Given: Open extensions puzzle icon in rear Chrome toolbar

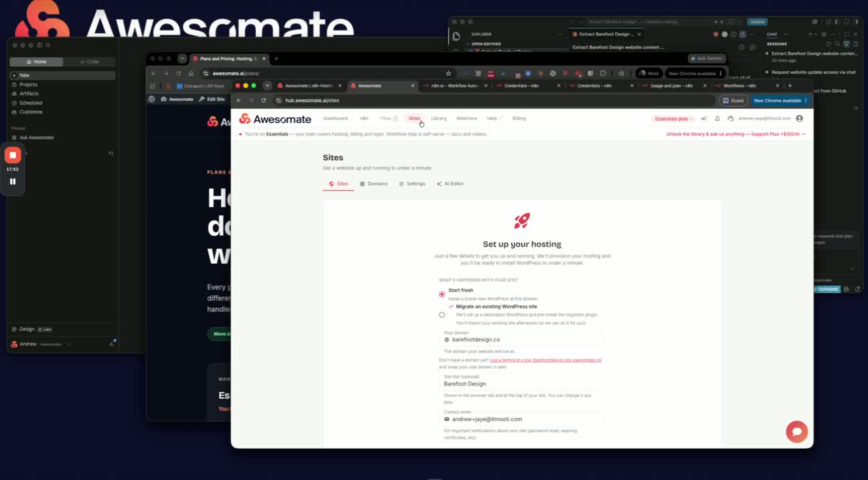Looking at the screenshot, I should (x=603, y=73).
